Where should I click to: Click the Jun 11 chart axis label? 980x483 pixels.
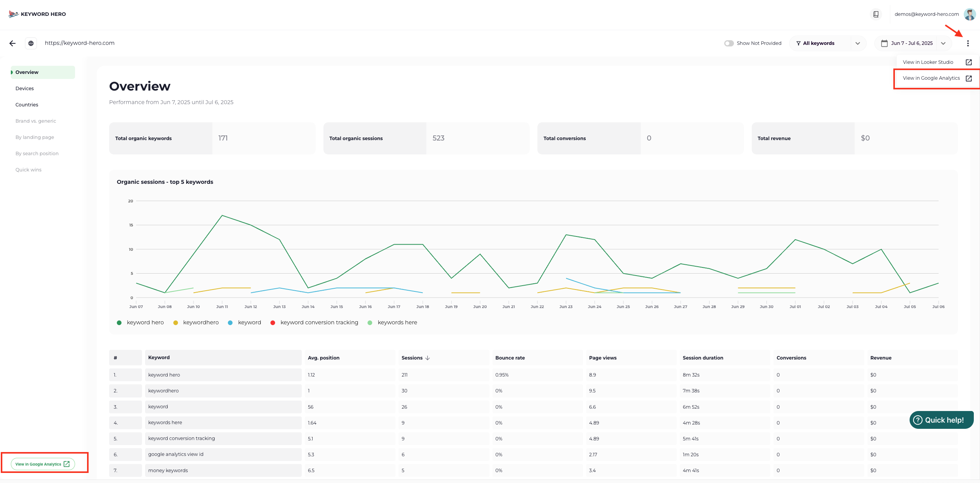coord(222,307)
